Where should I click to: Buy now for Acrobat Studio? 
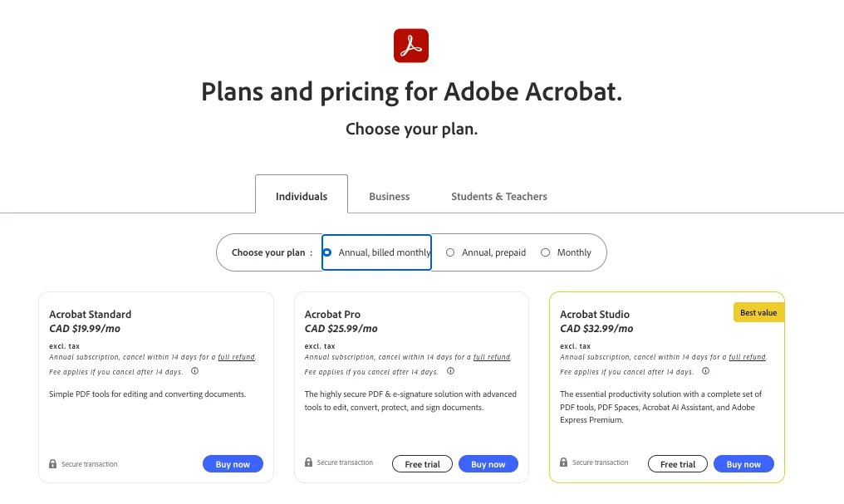[x=743, y=464]
